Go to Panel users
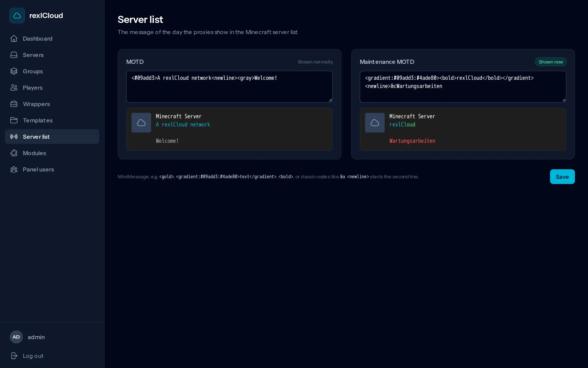The height and width of the screenshot is (368, 588). [52, 170]
